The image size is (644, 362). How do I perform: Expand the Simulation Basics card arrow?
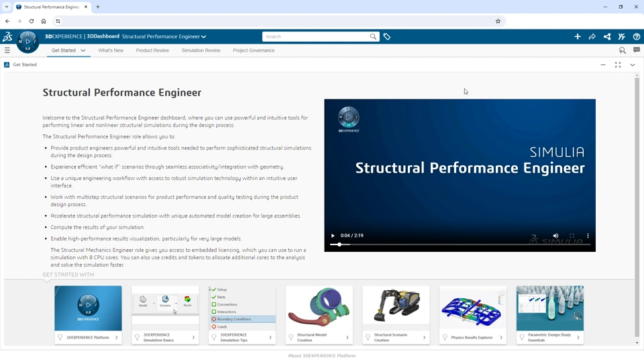tap(193, 337)
